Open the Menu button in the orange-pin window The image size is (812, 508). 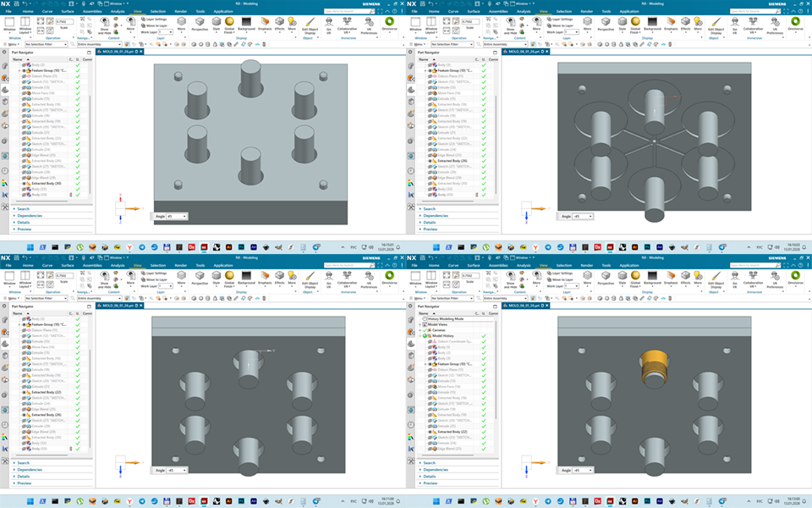(x=418, y=299)
